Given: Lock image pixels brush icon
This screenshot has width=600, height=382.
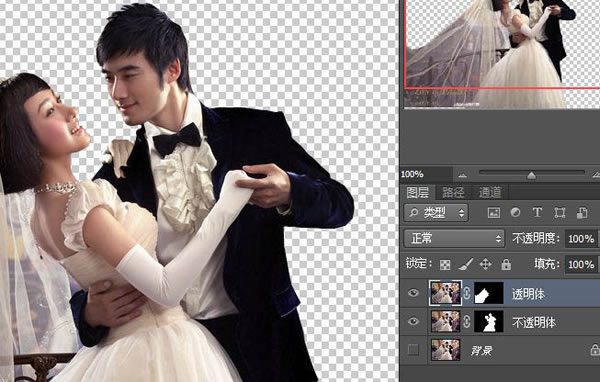Looking at the screenshot, I should 465,264.
